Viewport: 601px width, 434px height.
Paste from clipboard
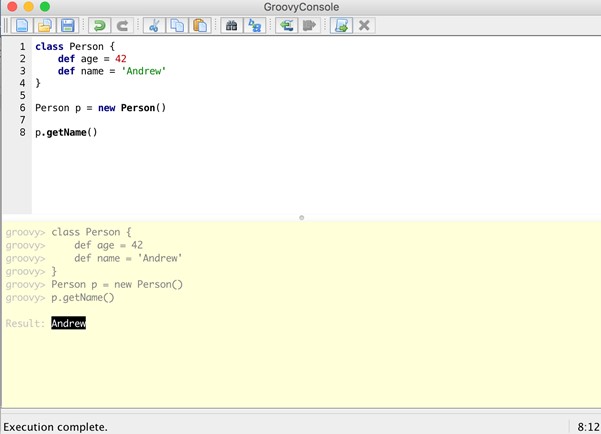200,26
